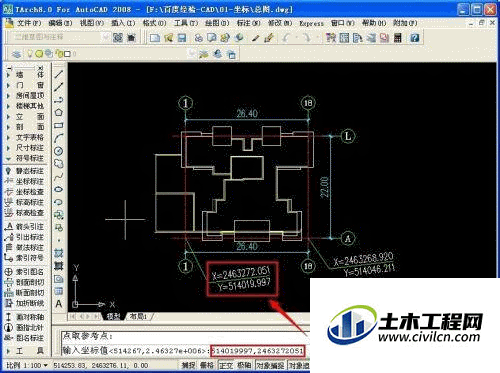Run the 坐标标注 command
Viewport: 500px width, 373px height.
25,181
